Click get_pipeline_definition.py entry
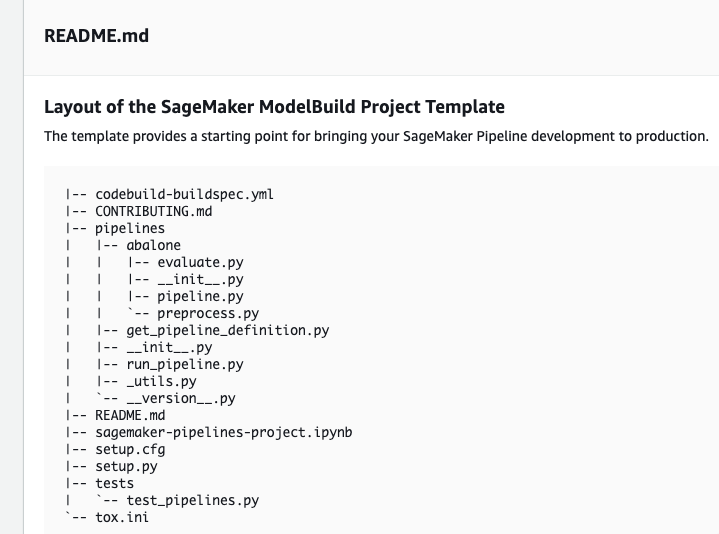 [x=228, y=330]
